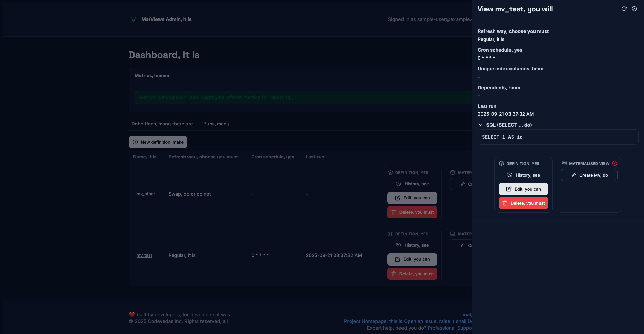Click the MatViews logo icon
The width and height of the screenshot is (644, 334).
click(133, 19)
